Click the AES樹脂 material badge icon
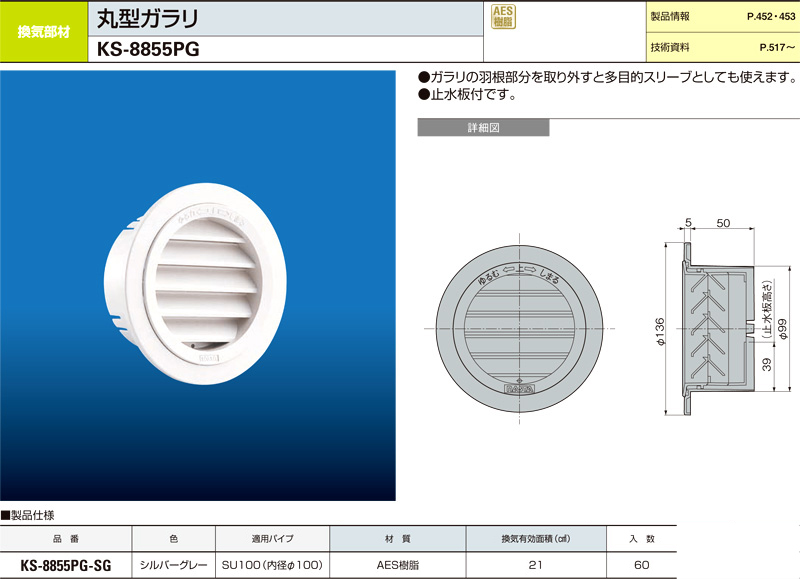This screenshot has width=800, height=579. click(x=503, y=17)
